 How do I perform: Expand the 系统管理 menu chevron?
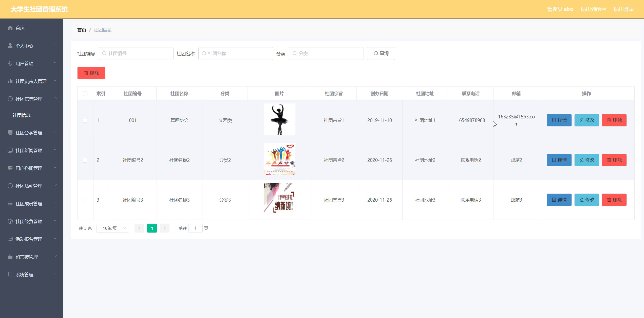tap(55, 274)
